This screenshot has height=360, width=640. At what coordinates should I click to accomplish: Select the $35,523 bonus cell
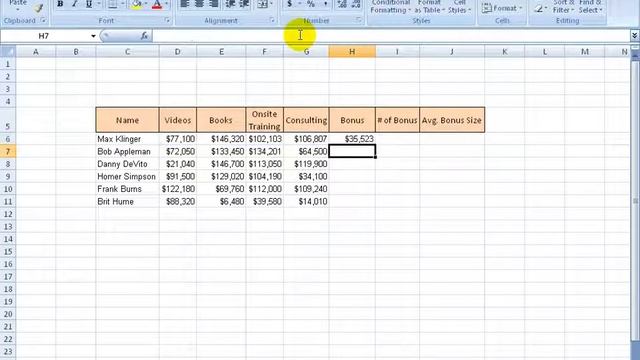[352, 139]
